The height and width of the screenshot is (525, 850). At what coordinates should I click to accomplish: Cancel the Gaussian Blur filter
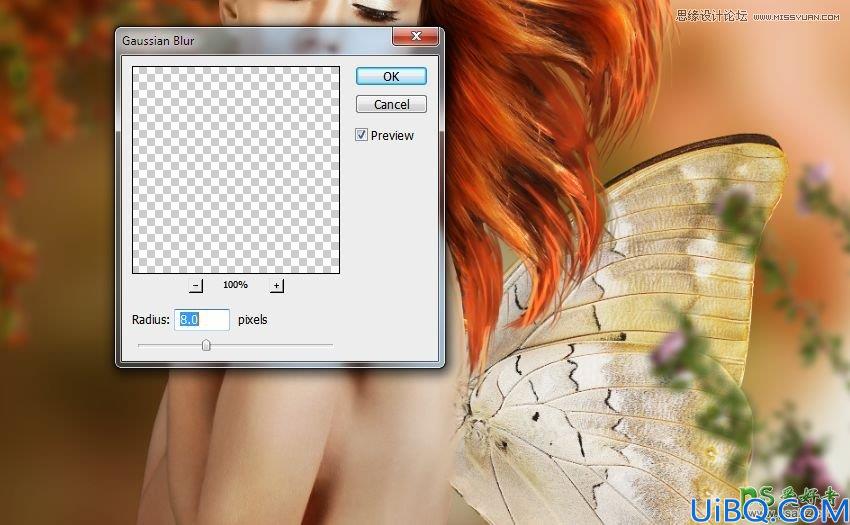(x=391, y=104)
